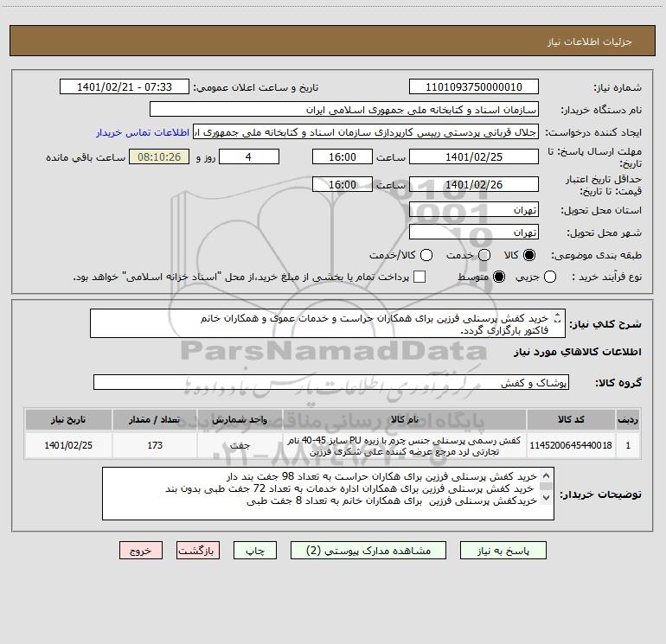The image size is (666, 644).
Task: Click the واحد شمارش column header
Action: (240, 419)
